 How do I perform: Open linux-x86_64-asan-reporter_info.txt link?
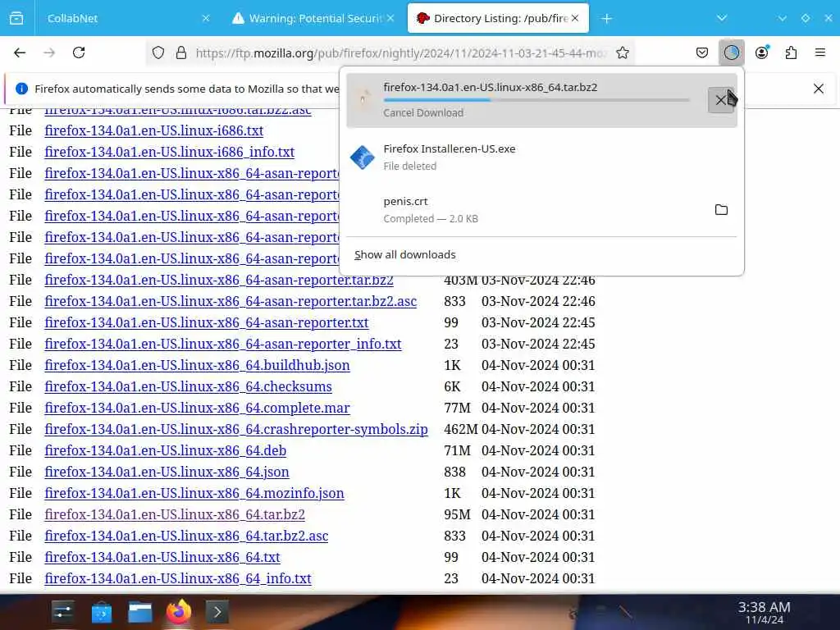(223, 344)
